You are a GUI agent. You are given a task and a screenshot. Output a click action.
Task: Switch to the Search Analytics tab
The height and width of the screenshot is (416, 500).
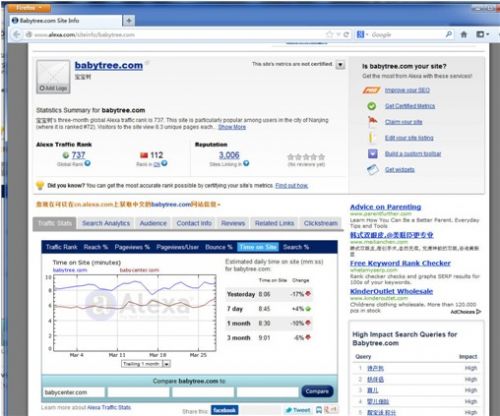pos(106,223)
